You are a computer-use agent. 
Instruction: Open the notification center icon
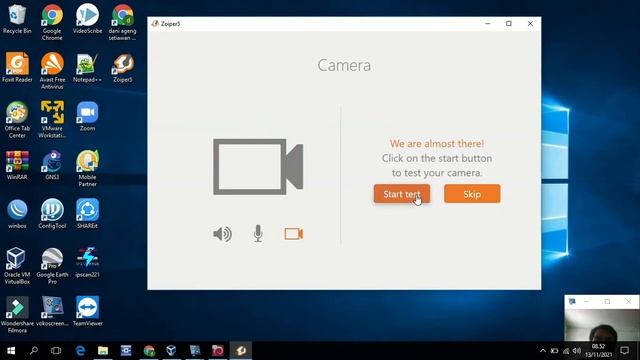click(x=624, y=351)
